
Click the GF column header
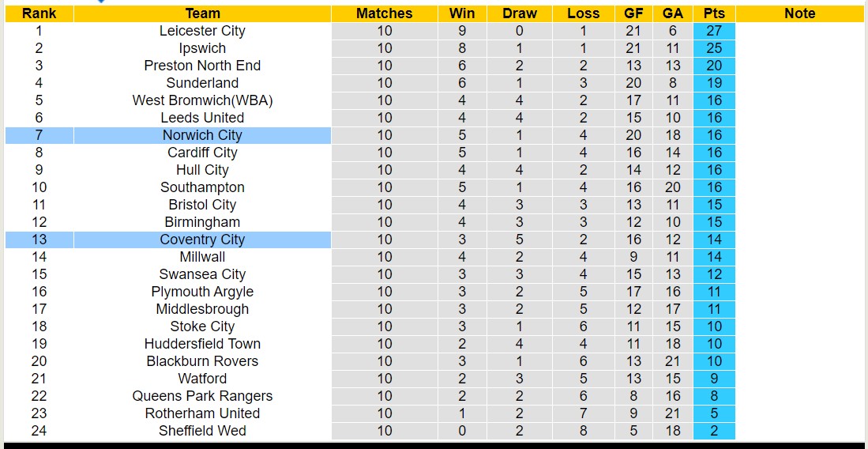tap(633, 13)
